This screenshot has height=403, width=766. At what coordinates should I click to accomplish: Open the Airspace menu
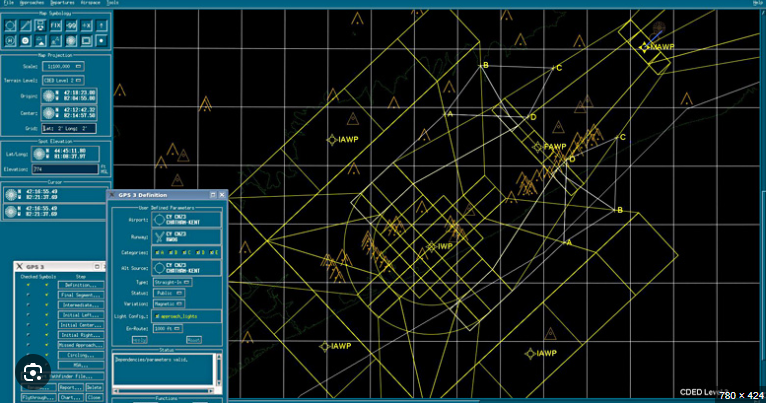90,2
